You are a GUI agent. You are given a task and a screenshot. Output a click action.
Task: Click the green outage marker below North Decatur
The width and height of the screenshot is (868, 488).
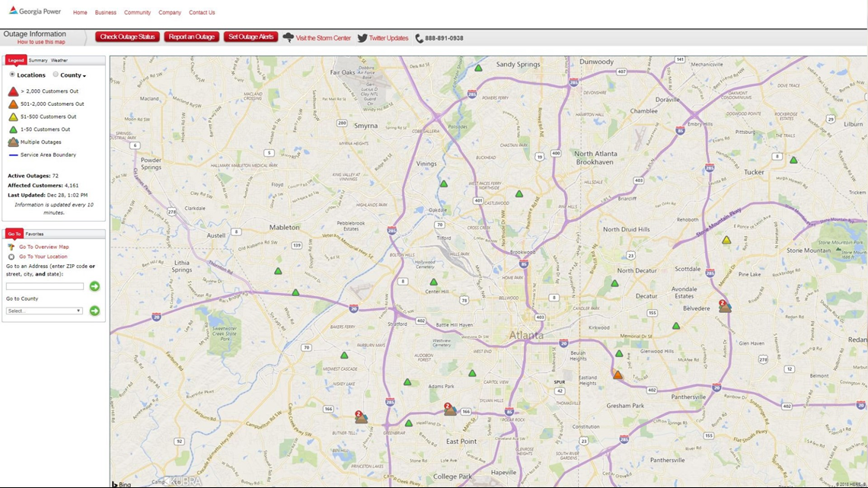coord(614,283)
